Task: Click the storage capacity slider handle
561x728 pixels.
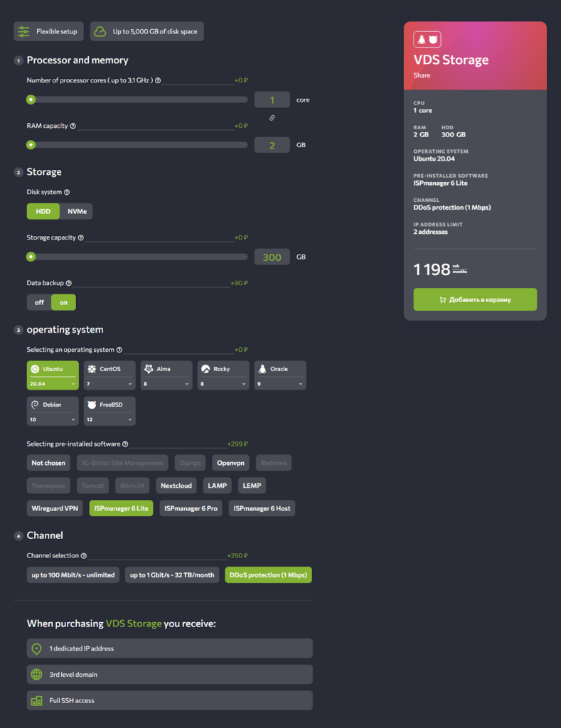Action: point(31,257)
